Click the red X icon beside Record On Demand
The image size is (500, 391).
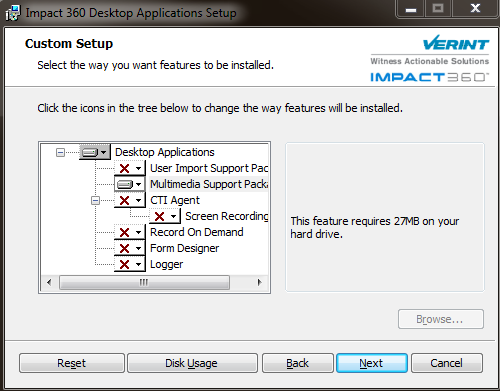click(130, 232)
